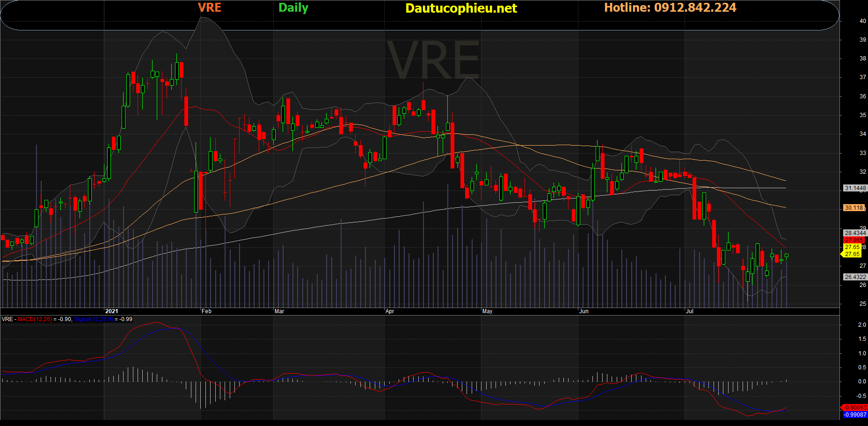Select the 36 price axis value
The width and height of the screenshot is (868, 426).
click(x=862, y=96)
